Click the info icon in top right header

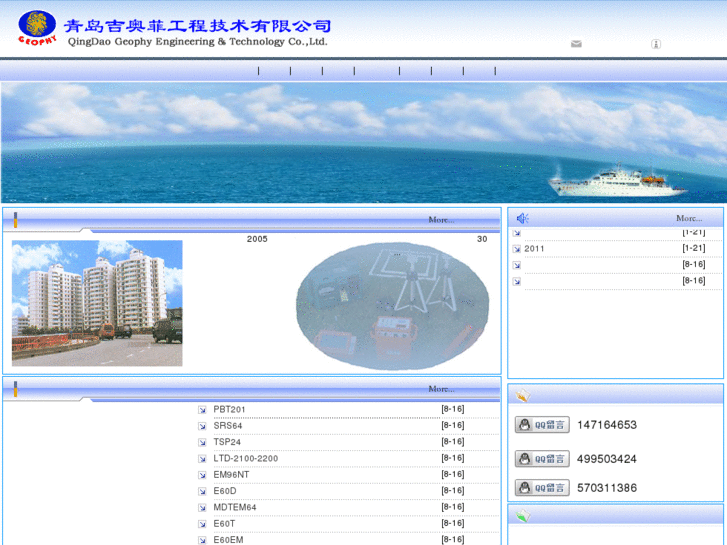pyautogui.click(x=656, y=44)
